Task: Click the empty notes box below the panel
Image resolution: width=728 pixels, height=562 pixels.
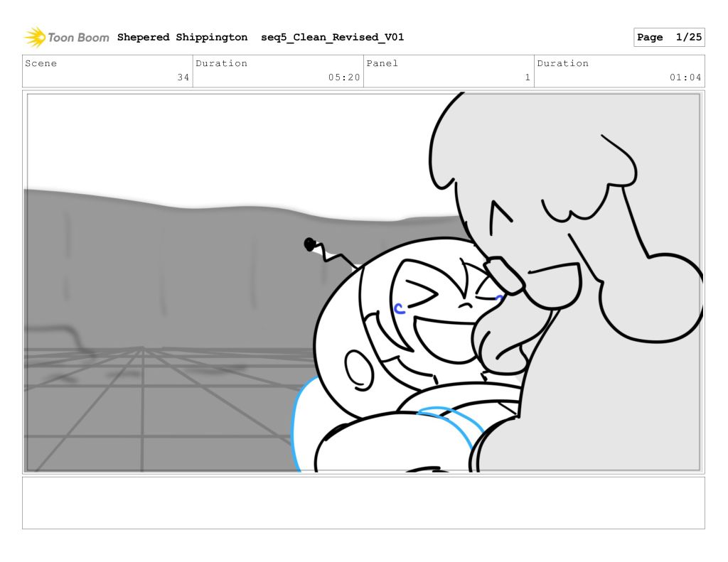Action: tap(363, 502)
